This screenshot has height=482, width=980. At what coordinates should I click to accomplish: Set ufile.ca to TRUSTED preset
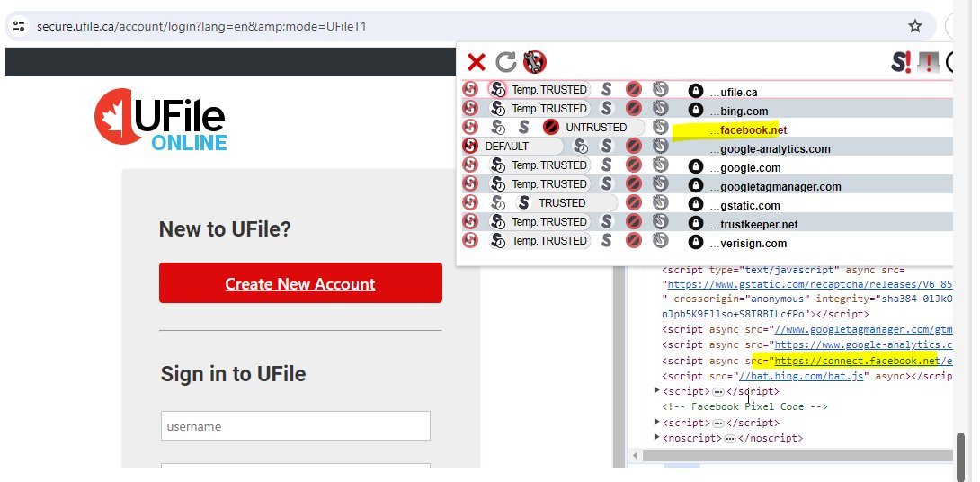click(606, 89)
